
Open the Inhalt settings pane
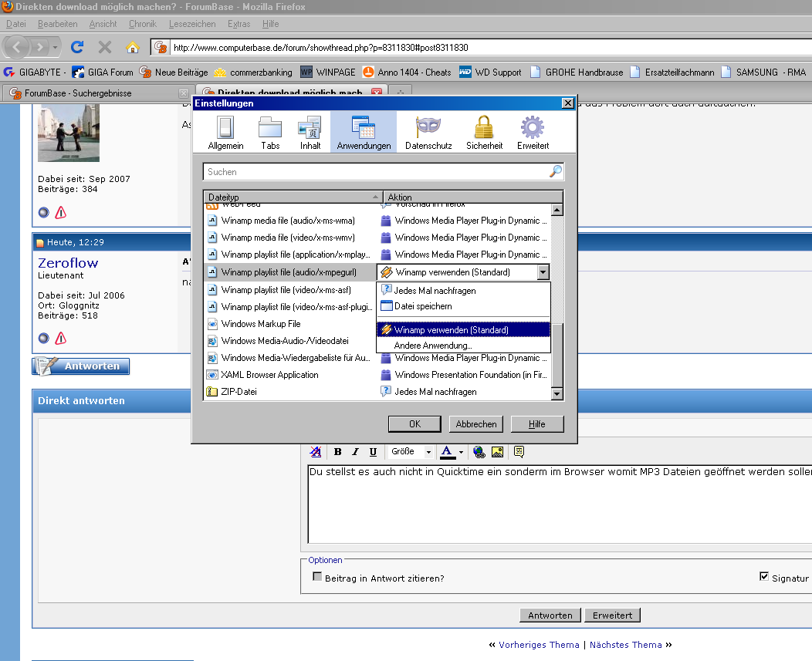coord(310,133)
